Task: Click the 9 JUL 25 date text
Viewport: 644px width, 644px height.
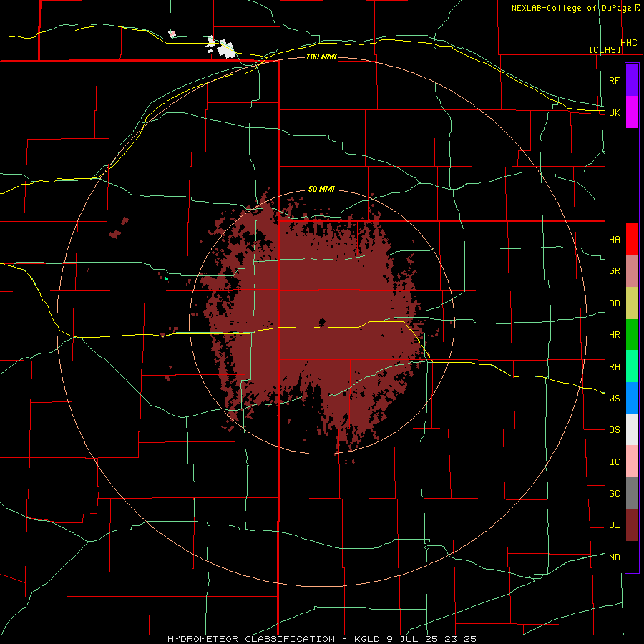Action: (411, 639)
